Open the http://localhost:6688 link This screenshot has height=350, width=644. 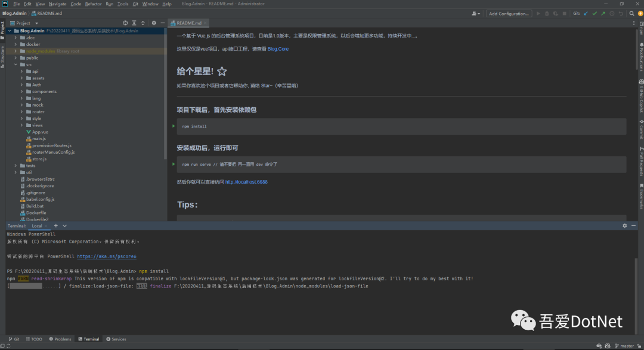246,182
